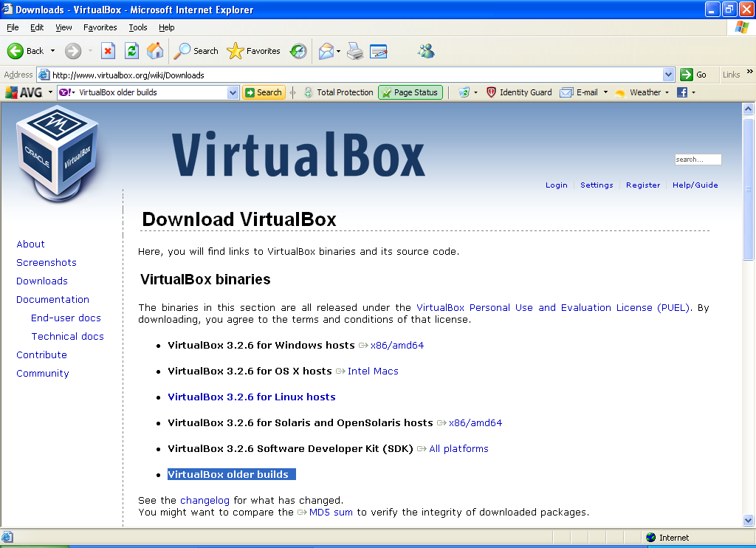Go to the Home page icon

[x=155, y=51]
